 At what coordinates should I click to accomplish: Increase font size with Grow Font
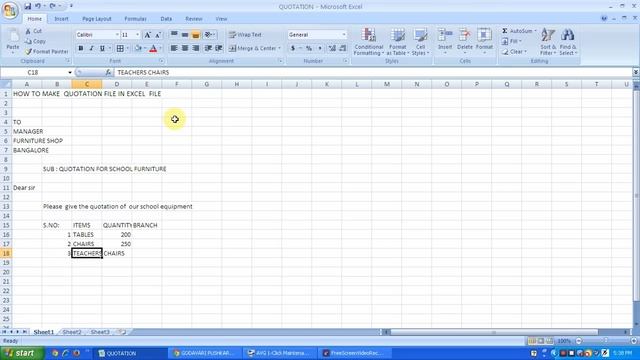point(147,35)
